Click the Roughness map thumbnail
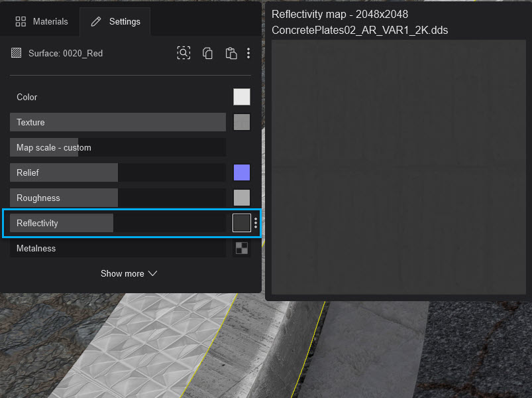The width and height of the screenshot is (532, 398). (x=242, y=198)
